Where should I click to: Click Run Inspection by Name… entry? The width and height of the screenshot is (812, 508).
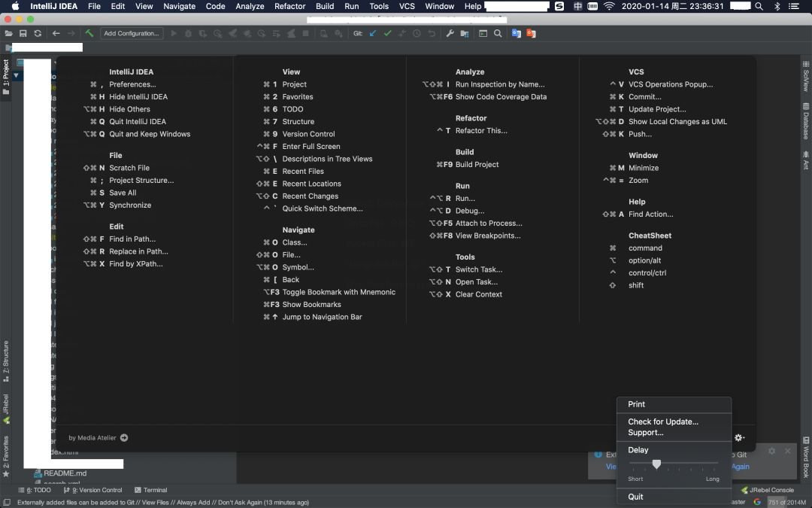point(500,84)
